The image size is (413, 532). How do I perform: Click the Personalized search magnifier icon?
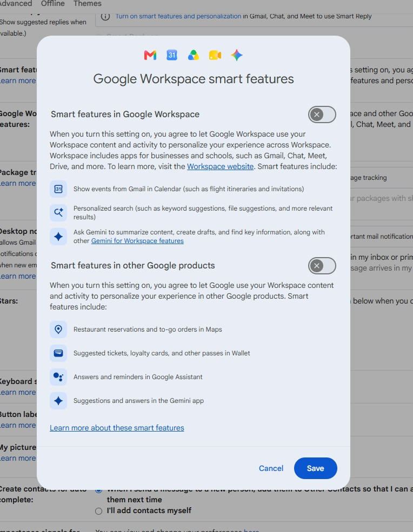58,212
